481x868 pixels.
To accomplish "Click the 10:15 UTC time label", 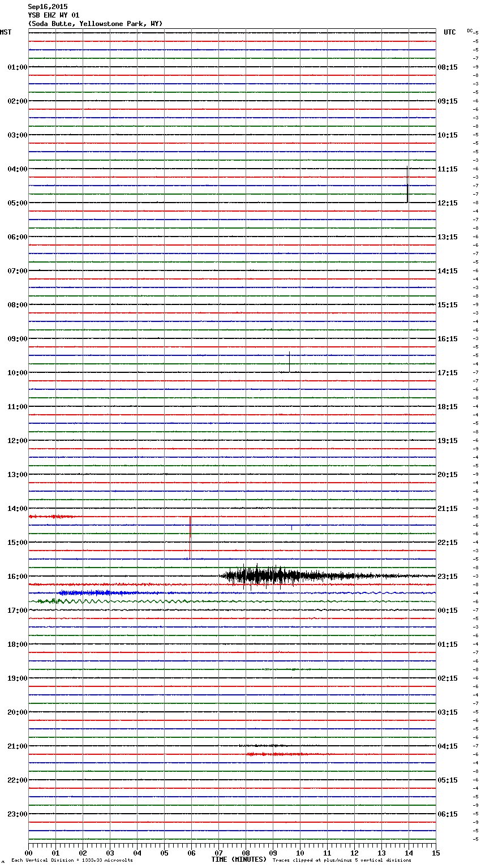I will (448, 135).
